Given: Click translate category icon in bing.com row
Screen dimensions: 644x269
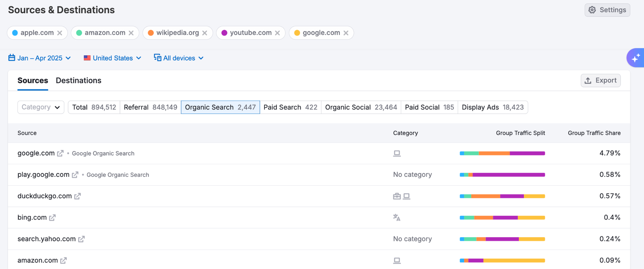Looking at the screenshot, I should point(397,217).
